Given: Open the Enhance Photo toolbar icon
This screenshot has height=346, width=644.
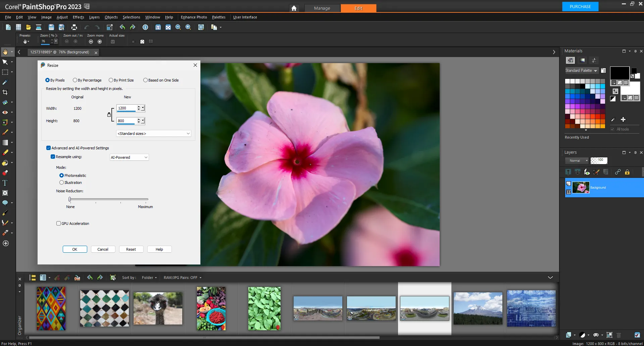Looking at the screenshot, I should pyautogui.click(x=193, y=17).
